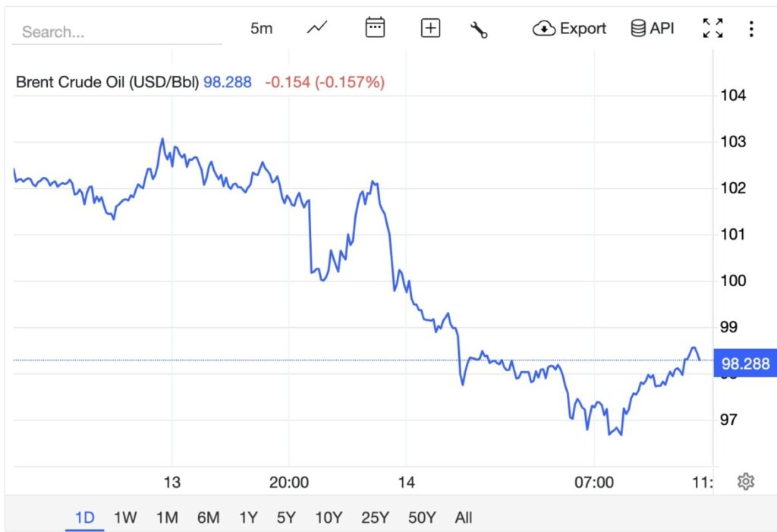Switch to the 1W time range
The width and height of the screenshot is (777, 532).
pyautogui.click(x=125, y=518)
